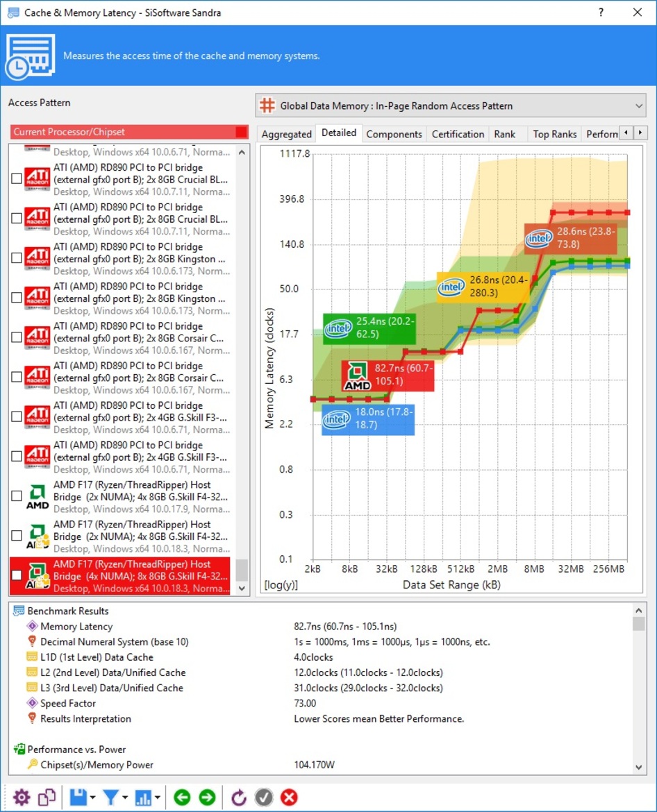Open the partially visible Perform tab
The width and height of the screenshot is (657, 812).
pyautogui.click(x=601, y=134)
